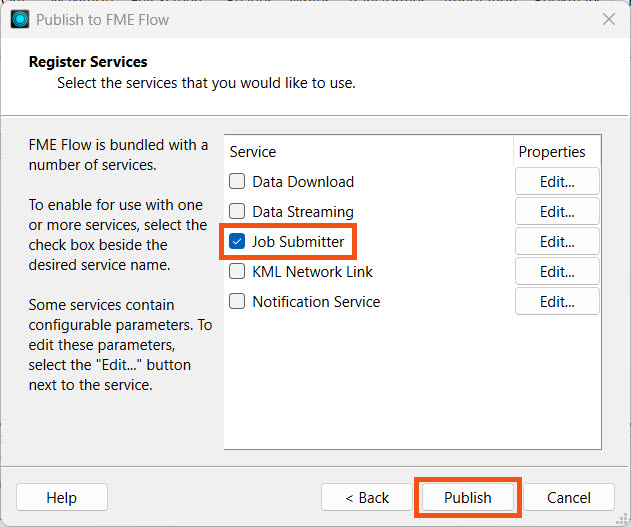The image size is (631, 527).
Task: Open Edit for Data Streaming service
Action: point(557,212)
